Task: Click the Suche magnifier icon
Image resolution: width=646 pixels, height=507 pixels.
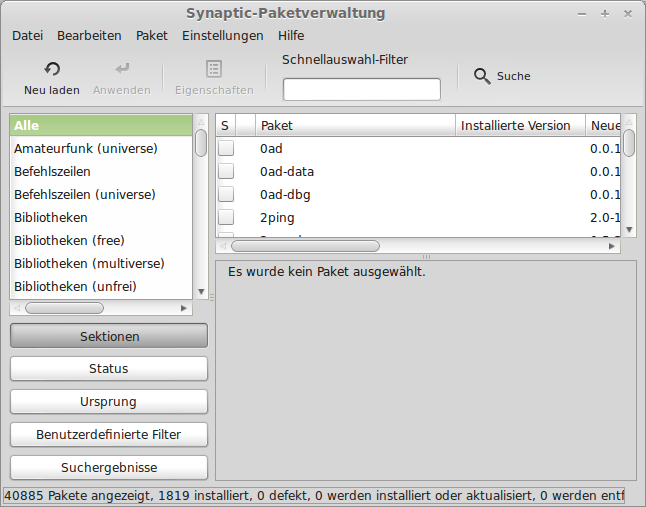Action: click(x=482, y=76)
